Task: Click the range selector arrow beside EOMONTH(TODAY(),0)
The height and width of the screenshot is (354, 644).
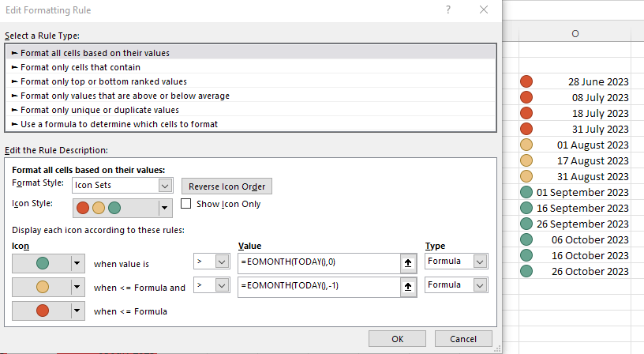Action: click(x=408, y=263)
